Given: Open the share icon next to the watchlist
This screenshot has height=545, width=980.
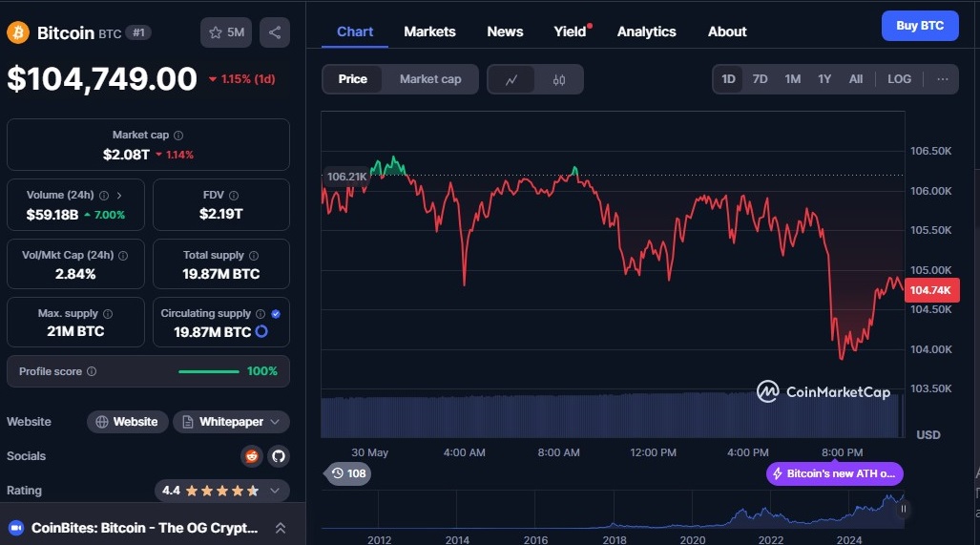Looking at the screenshot, I should click(275, 32).
